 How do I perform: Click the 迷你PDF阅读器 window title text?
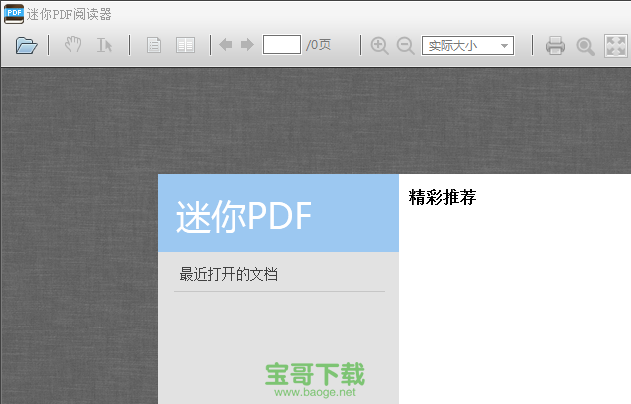point(70,14)
